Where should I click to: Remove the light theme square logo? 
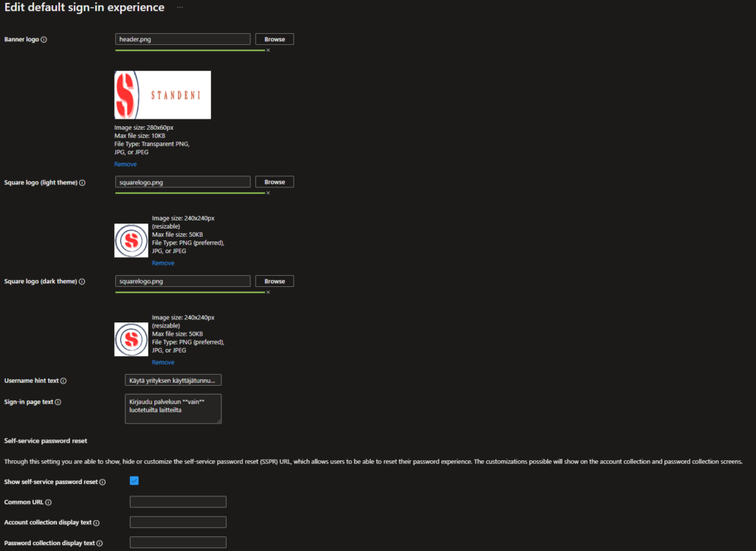point(163,263)
